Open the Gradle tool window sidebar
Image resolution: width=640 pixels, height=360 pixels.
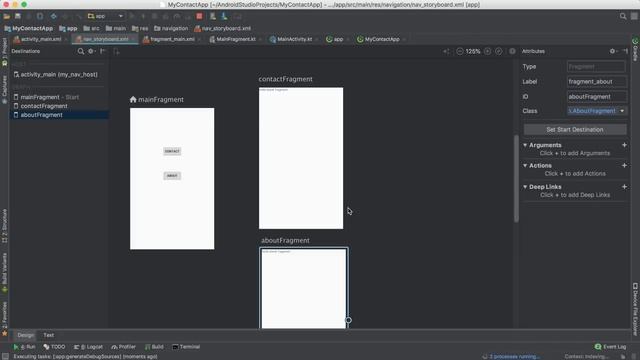coord(635,49)
